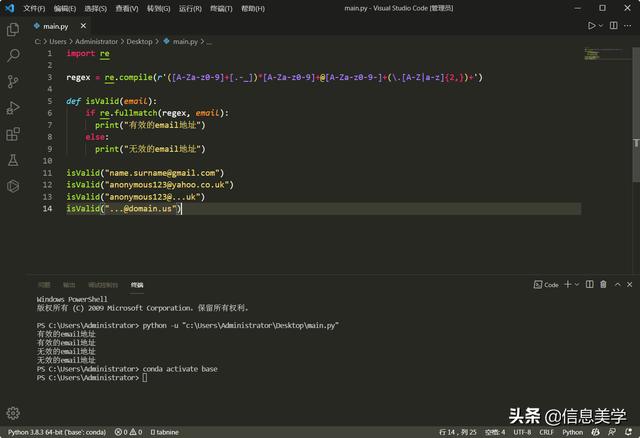The height and width of the screenshot is (438, 640).
Task: Maximize the panel with up chevron
Action: (618, 284)
